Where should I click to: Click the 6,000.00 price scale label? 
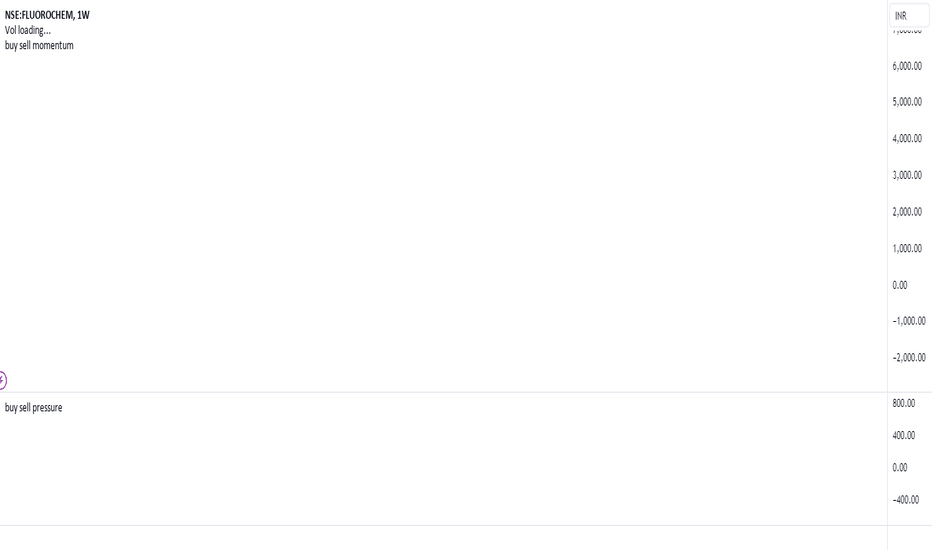907,66
